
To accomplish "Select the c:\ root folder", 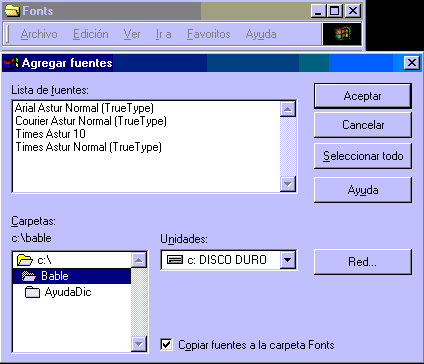I will click(72, 260).
